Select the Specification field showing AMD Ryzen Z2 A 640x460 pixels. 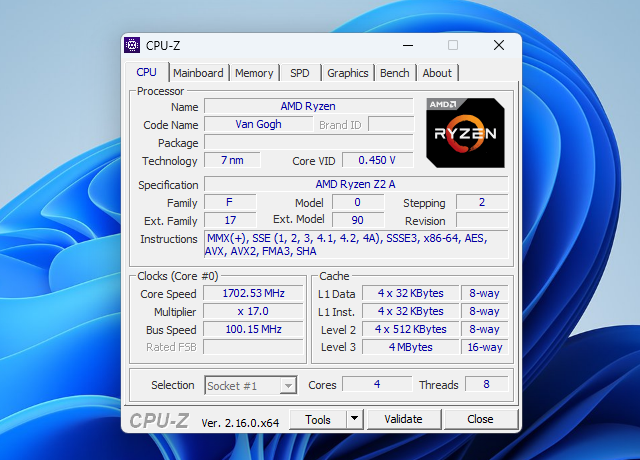[355, 184]
